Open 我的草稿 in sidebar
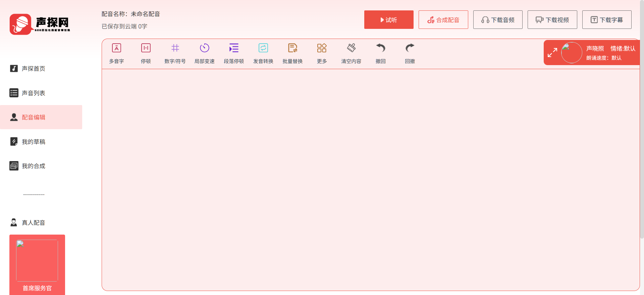Viewport: 644px width, 295px height. [33, 142]
